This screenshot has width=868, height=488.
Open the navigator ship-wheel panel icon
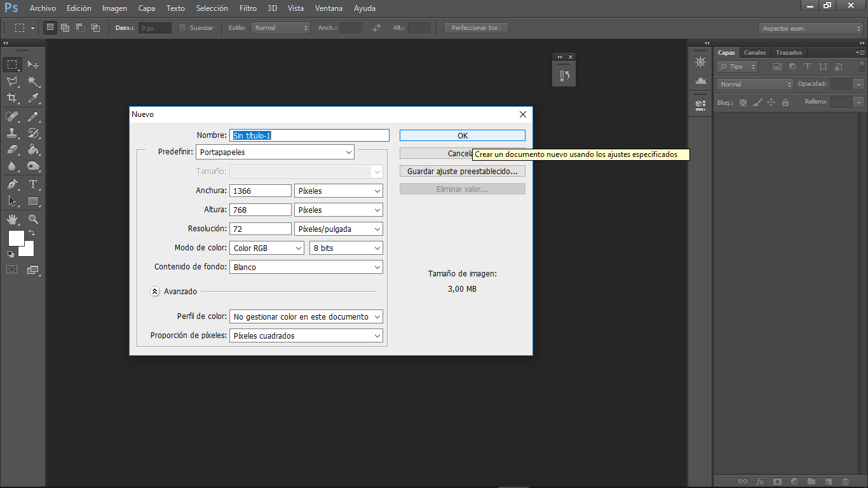[x=701, y=62]
